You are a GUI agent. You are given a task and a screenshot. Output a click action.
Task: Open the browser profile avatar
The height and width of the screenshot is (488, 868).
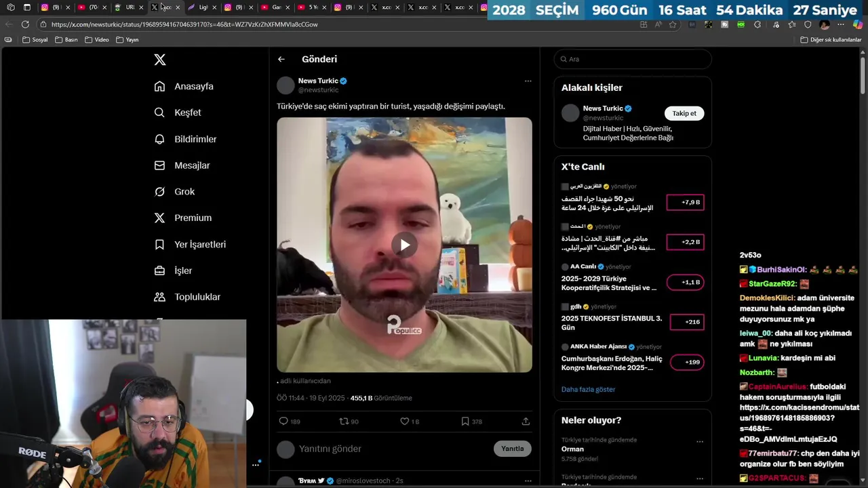(825, 24)
